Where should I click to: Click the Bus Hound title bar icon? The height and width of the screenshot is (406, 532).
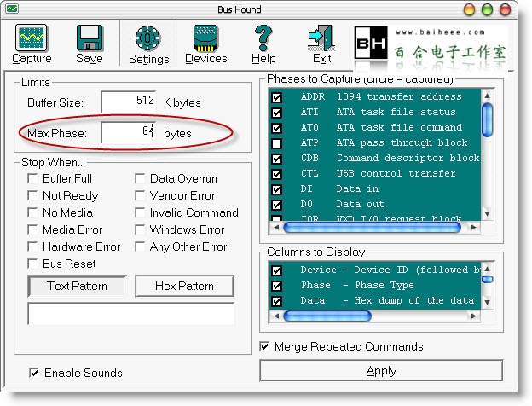click(x=12, y=9)
